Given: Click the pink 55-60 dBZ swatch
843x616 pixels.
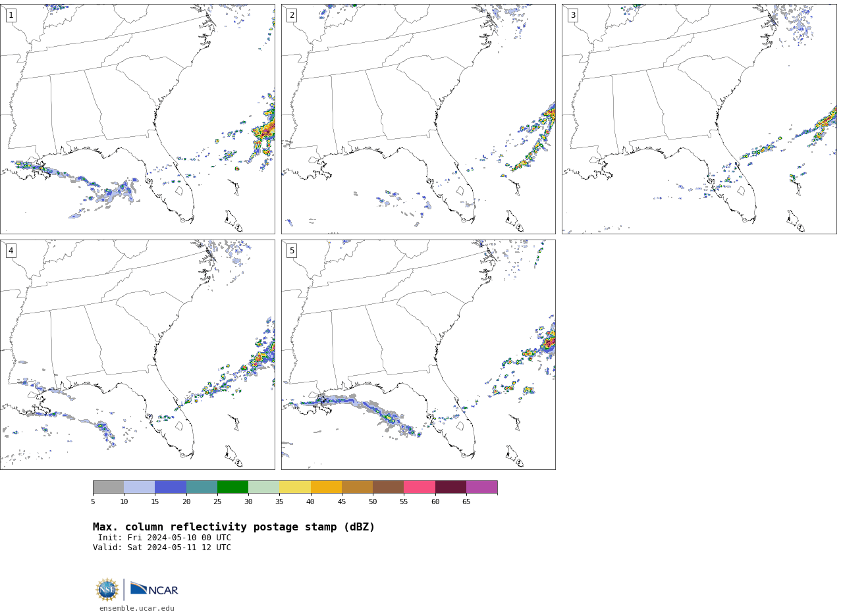Looking at the screenshot, I should [x=420, y=487].
